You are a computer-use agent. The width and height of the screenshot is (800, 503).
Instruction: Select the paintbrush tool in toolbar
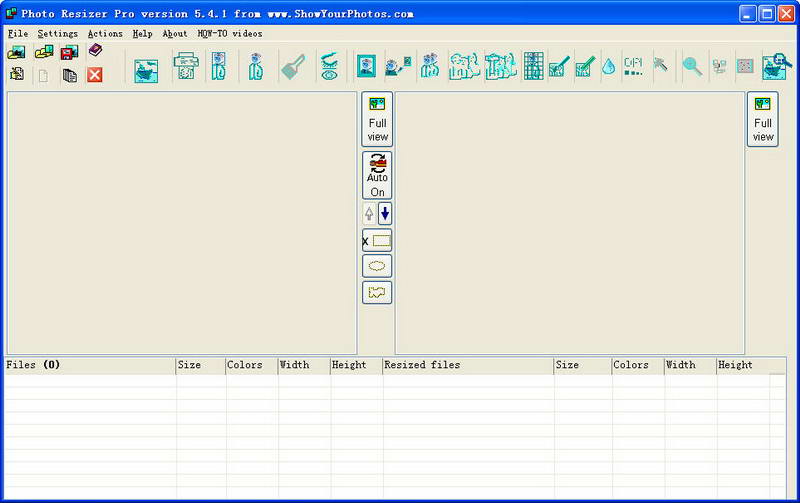tap(293, 67)
